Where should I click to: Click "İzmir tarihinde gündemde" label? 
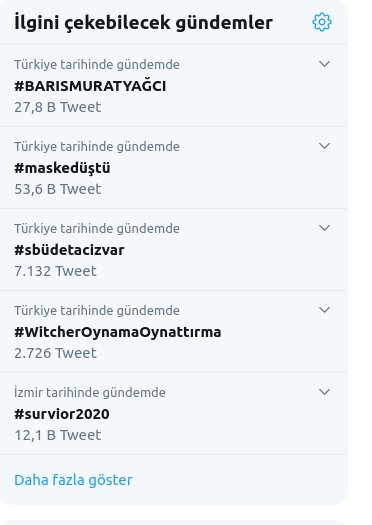[x=90, y=392]
